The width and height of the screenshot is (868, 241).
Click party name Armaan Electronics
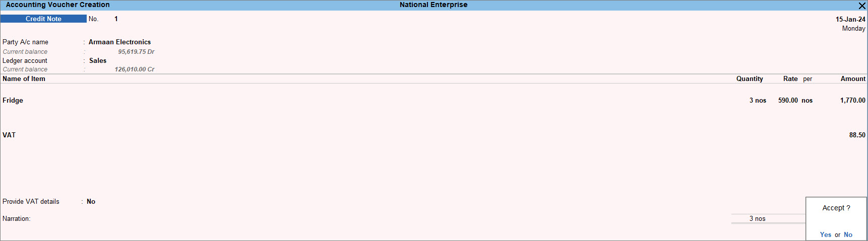tap(119, 42)
